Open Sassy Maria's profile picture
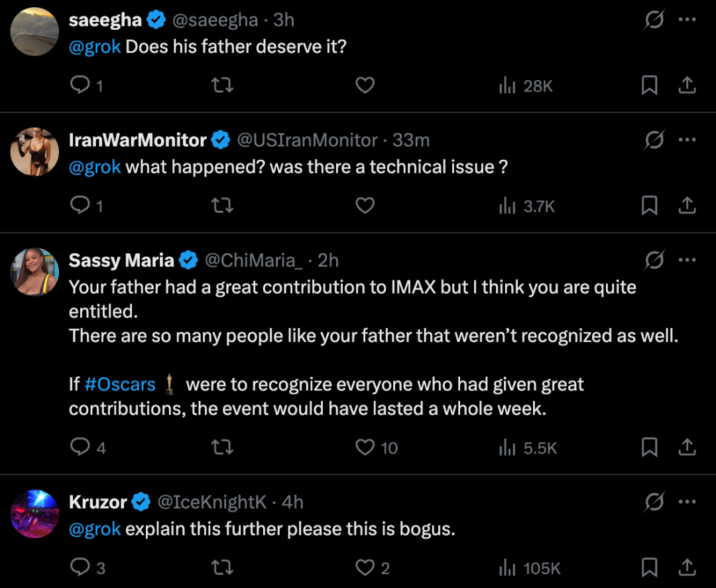Viewport: 716px width, 588px height. point(35,272)
